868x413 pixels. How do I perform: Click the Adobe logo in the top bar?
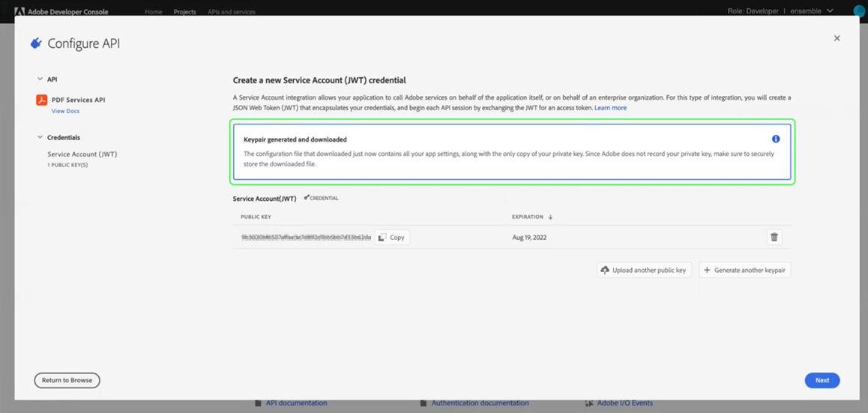19,11
